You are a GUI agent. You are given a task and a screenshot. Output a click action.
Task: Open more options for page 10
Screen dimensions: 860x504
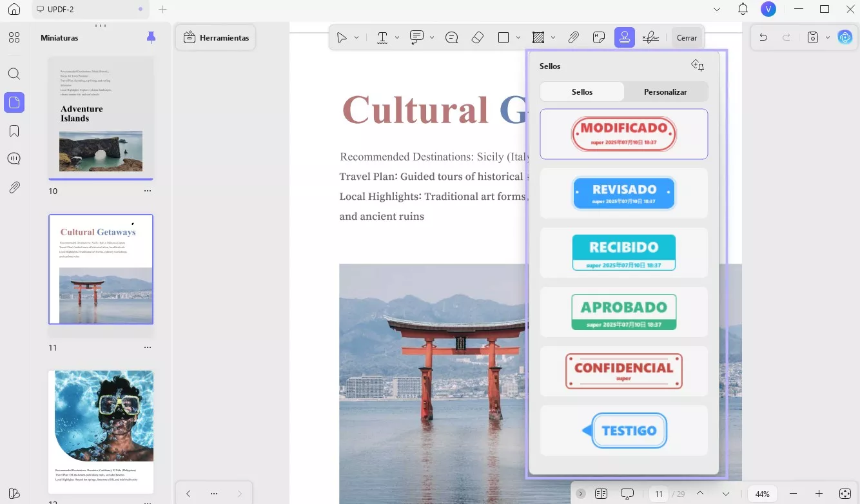[148, 191]
